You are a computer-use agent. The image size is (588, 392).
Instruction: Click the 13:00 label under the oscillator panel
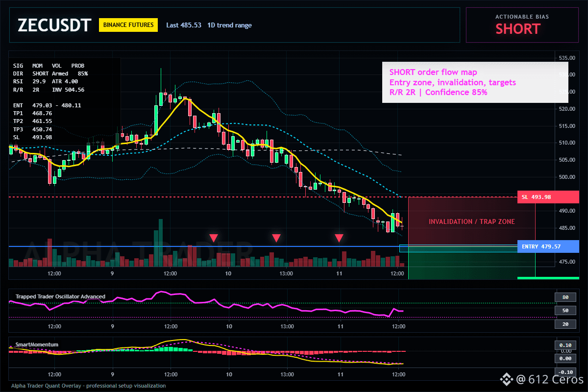click(x=287, y=326)
